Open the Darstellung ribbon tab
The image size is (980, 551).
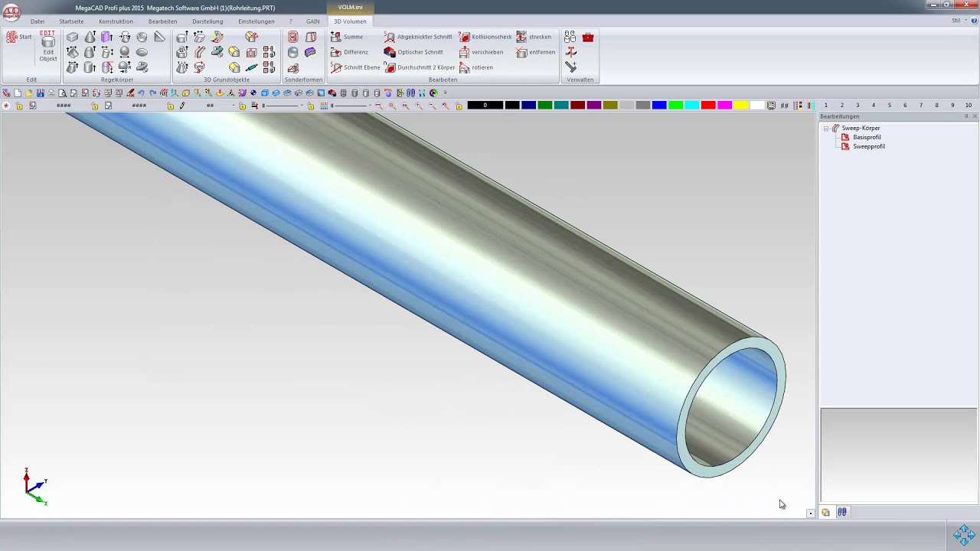pos(207,21)
